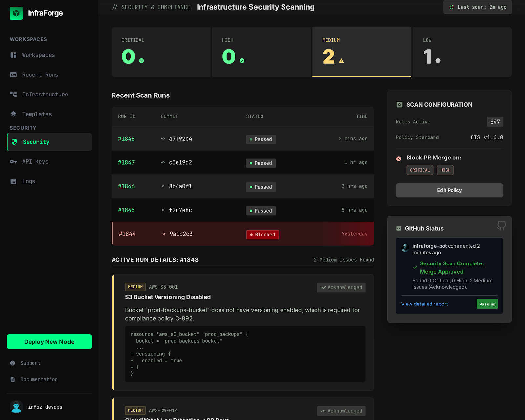Click the block icon beside Block PR Merge
Screen dimensions: 525x420
[x=399, y=158]
